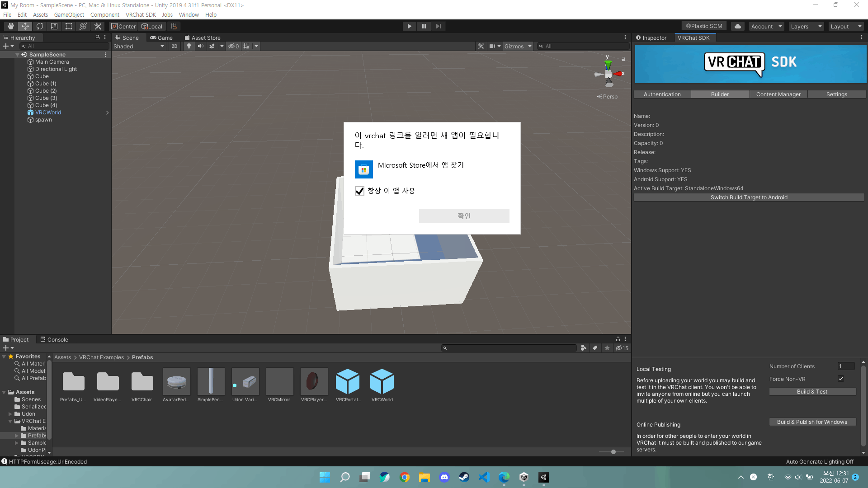This screenshot has height=488, width=868.
Task: Select Directional Light object
Action: click(x=56, y=69)
